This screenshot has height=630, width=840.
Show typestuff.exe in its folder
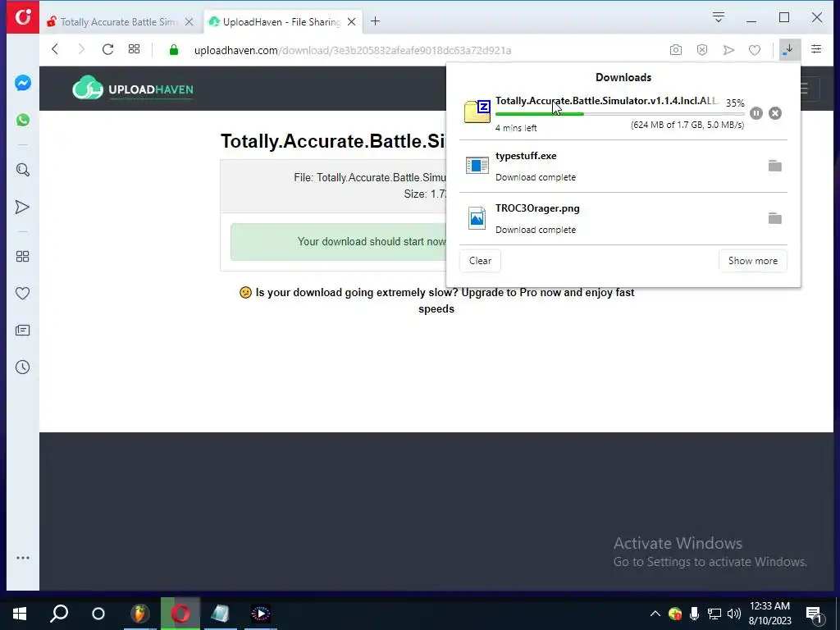click(x=774, y=166)
